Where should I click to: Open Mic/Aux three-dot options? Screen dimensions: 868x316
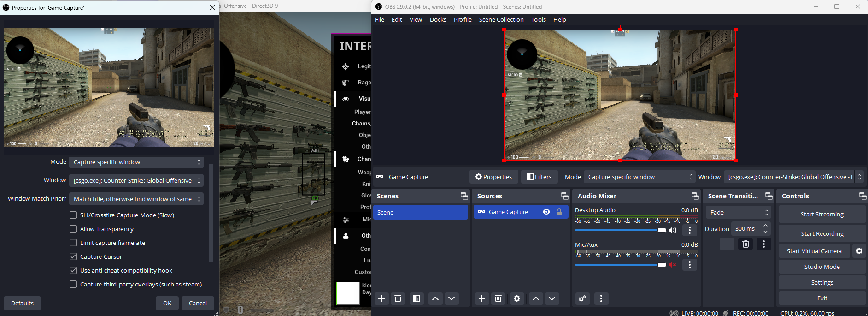[690, 265]
